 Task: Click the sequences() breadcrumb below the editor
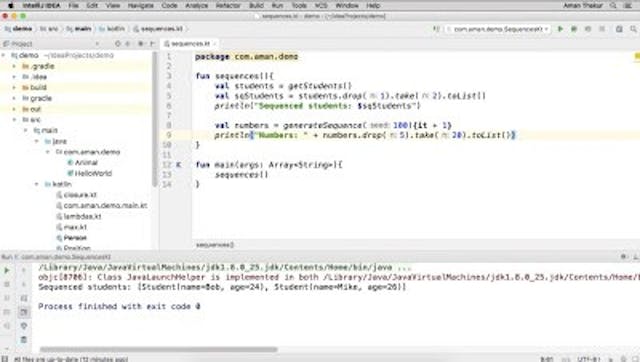click(215, 245)
